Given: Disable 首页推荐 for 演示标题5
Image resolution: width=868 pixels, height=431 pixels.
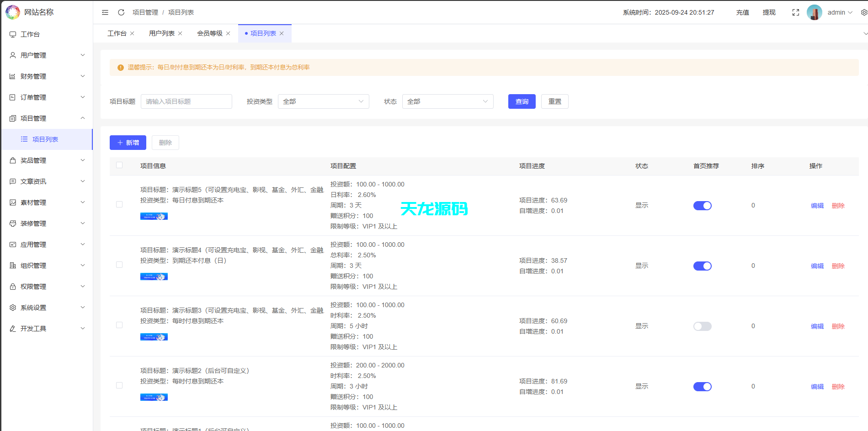Looking at the screenshot, I should point(703,205).
